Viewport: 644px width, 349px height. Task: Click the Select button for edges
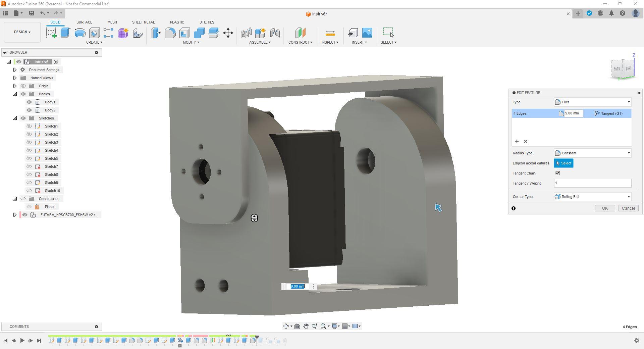tap(563, 163)
